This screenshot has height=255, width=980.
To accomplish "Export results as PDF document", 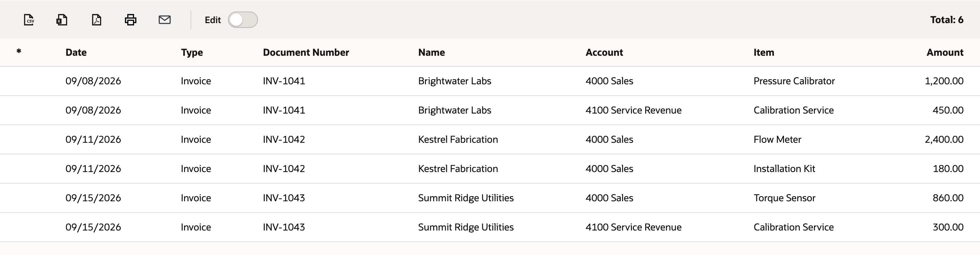I will pos(97,20).
